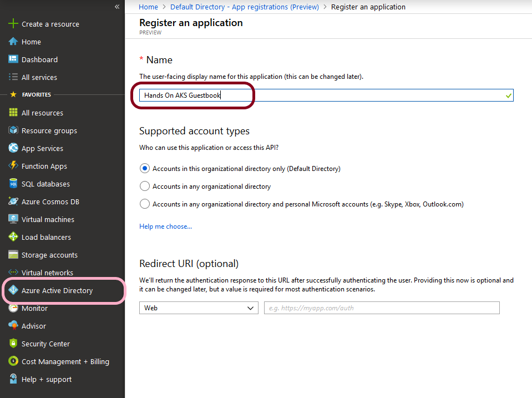
Task: Open Cost Management + Billing label
Action: [65, 362]
